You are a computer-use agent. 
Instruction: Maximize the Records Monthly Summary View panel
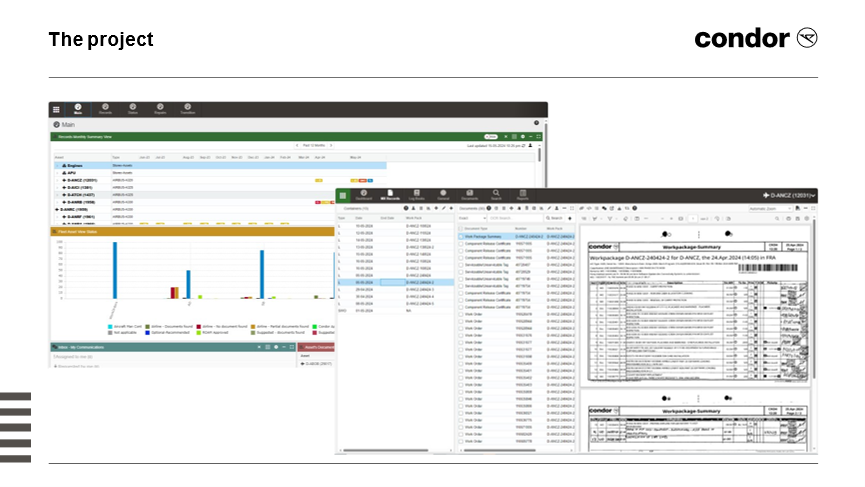pyautogui.click(x=538, y=136)
